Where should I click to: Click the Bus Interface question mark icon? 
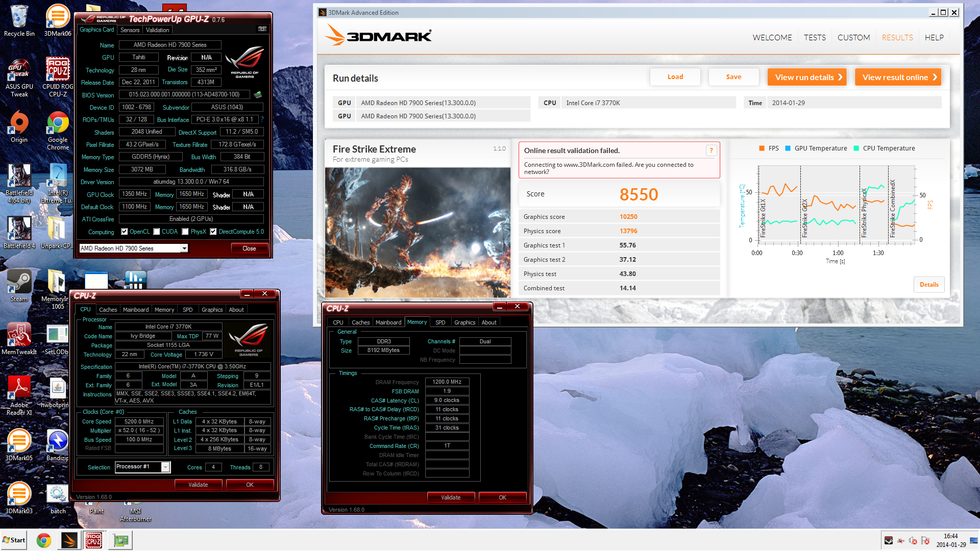click(x=262, y=119)
